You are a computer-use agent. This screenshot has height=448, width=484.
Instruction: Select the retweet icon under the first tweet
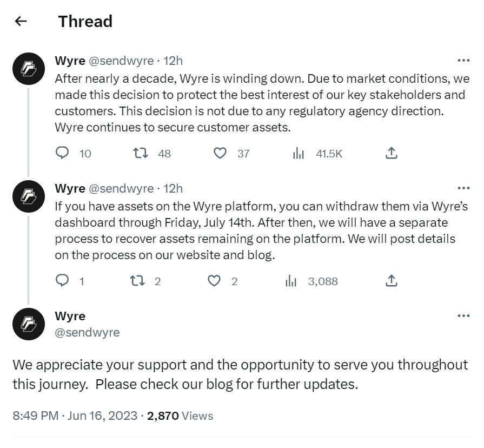(x=141, y=154)
